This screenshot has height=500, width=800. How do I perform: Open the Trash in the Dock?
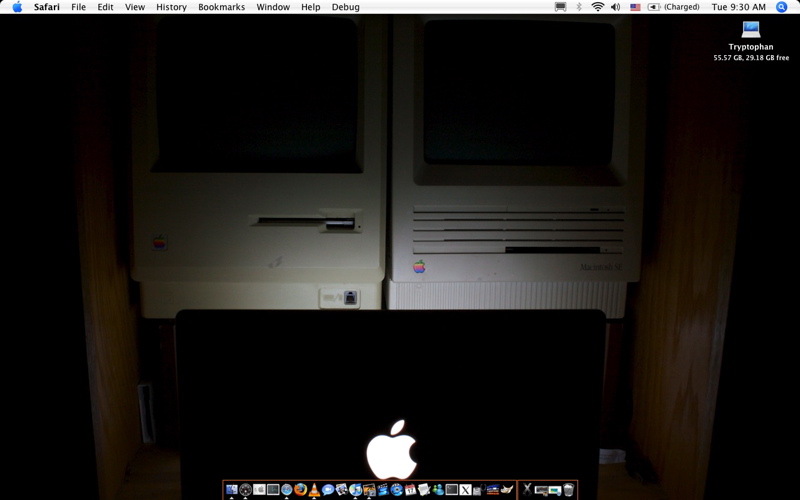pyautogui.click(x=568, y=490)
